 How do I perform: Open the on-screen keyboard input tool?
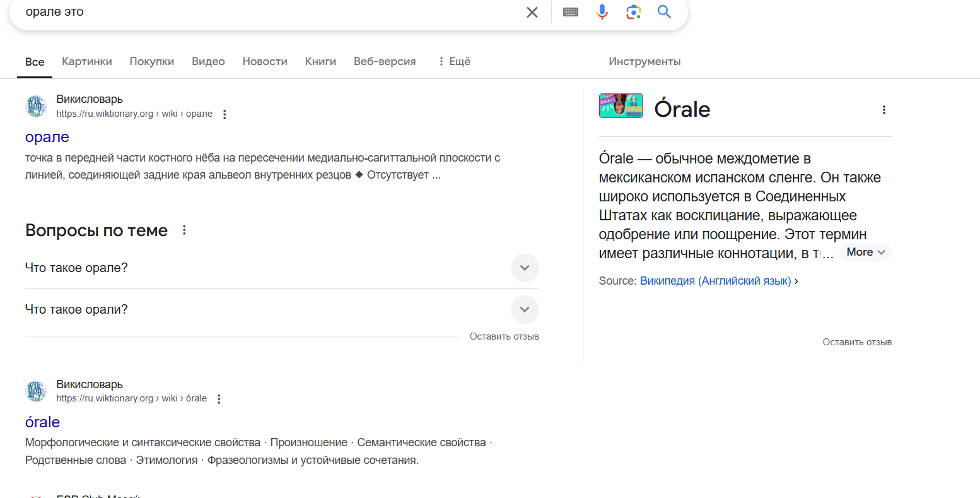tap(571, 12)
